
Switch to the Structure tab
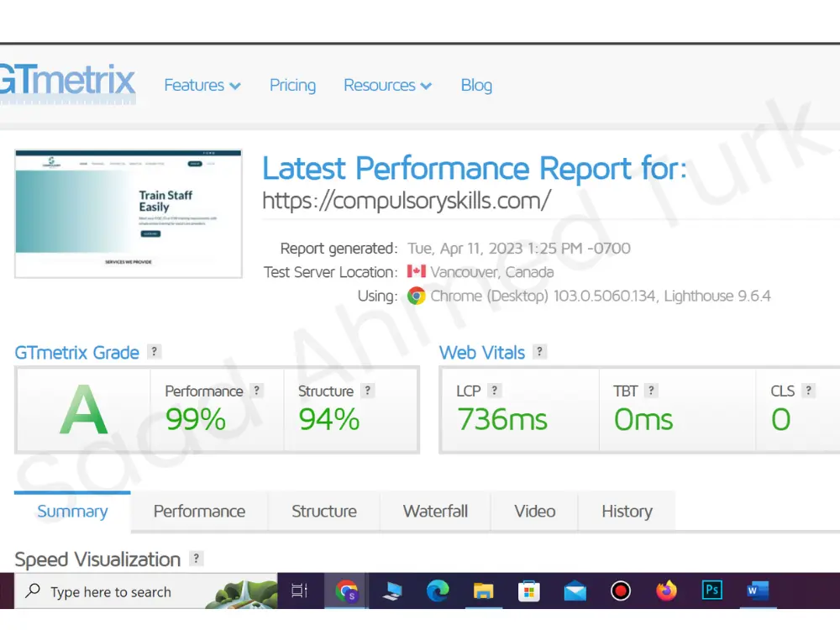[x=323, y=512]
